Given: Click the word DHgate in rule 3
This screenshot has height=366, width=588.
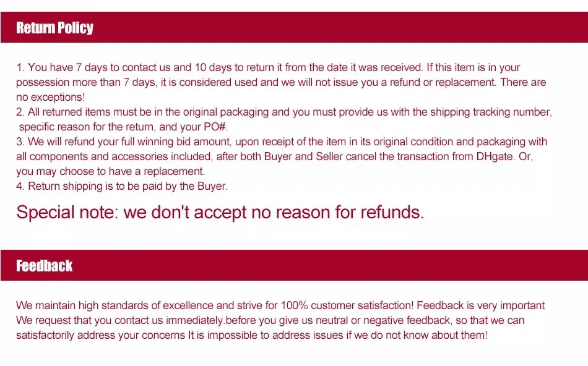Looking at the screenshot, I should [495, 156].
